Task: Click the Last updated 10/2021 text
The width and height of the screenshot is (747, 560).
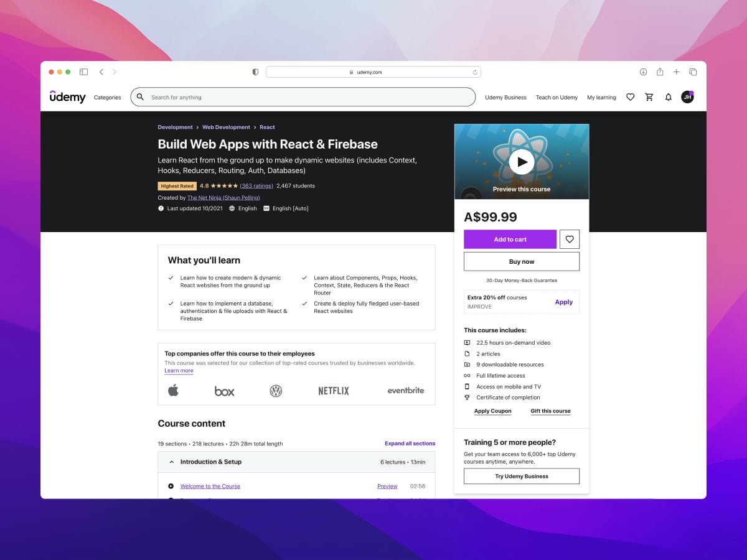Action: [x=195, y=208]
